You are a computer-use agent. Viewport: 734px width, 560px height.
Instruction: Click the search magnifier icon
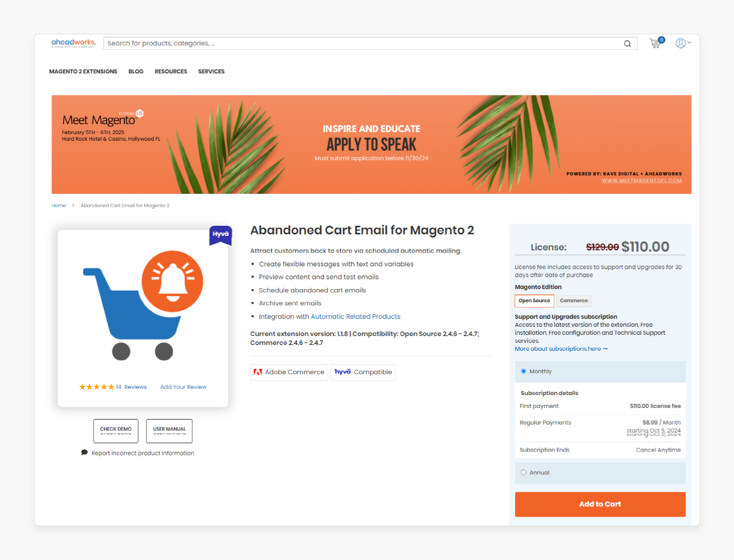[628, 42]
